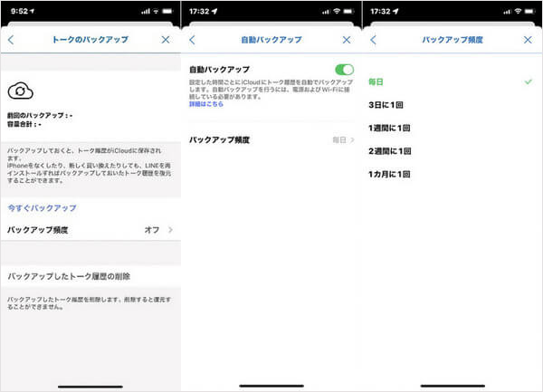Tap home indicator bar on first screen
Screen dimensions: 543x392
coord(90,387)
